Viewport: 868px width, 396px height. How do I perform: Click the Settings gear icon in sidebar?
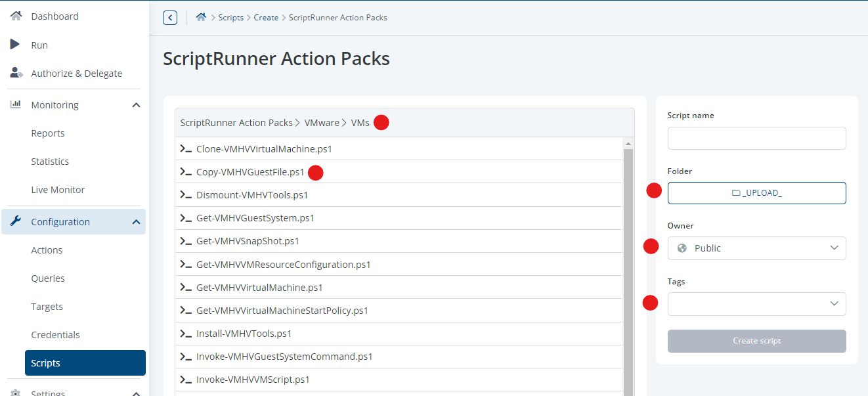[x=16, y=393]
